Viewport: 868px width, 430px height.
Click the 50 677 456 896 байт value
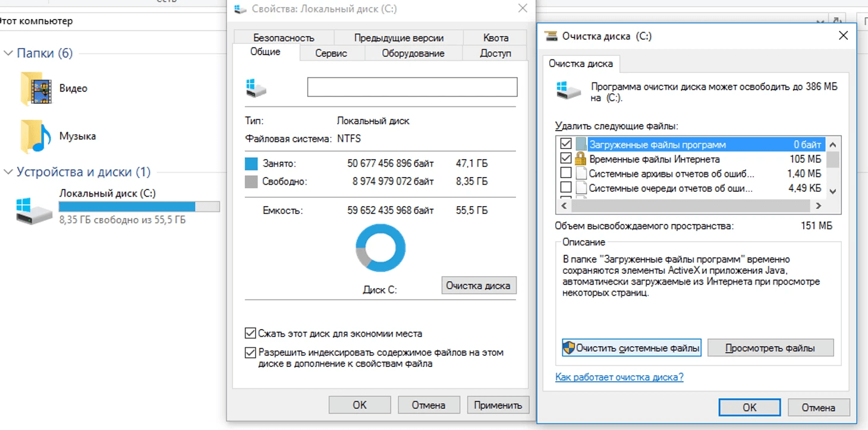click(x=391, y=163)
